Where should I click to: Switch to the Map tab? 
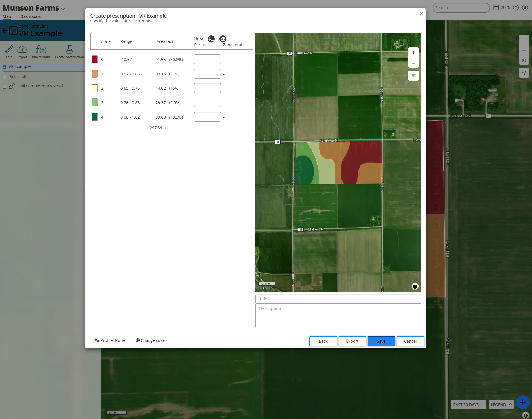pos(7,16)
